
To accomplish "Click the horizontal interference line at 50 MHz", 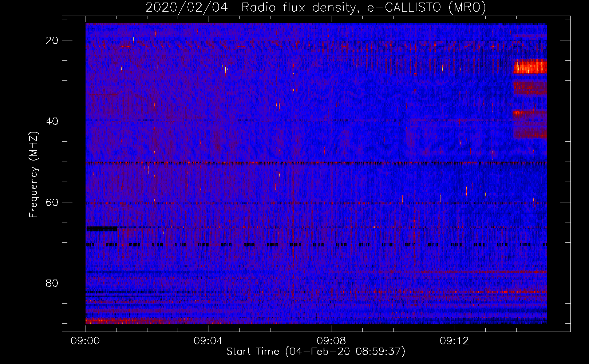I will pos(316,163).
